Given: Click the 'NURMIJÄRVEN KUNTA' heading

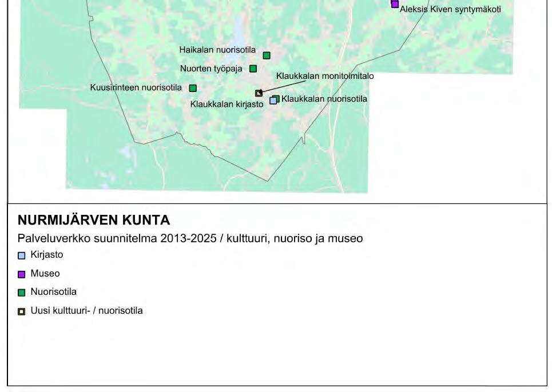Looking at the screenshot, I should pyautogui.click(x=94, y=220).
